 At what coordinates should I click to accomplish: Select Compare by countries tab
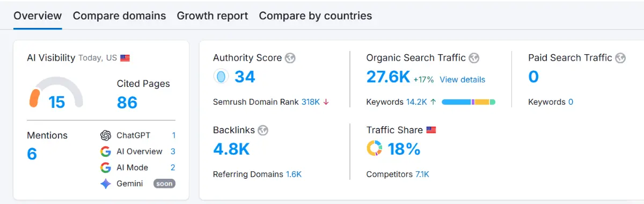pyautogui.click(x=316, y=16)
